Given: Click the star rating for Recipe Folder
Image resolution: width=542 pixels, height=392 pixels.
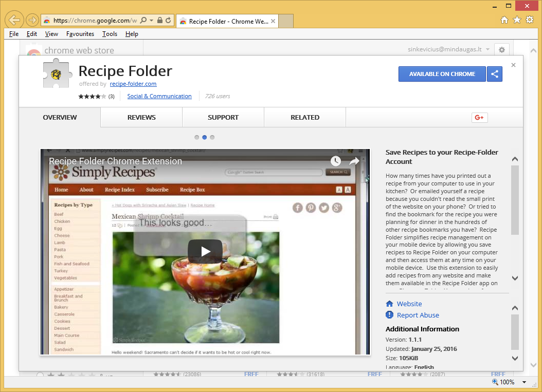Looking at the screenshot, I should 92,97.
